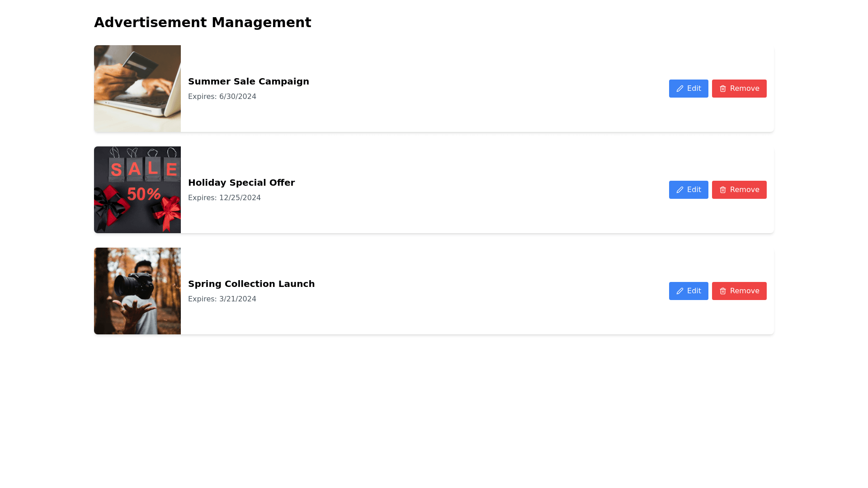Edit the Spring Collection Launch ad
This screenshot has height=488, width=868.
[689, 291]
